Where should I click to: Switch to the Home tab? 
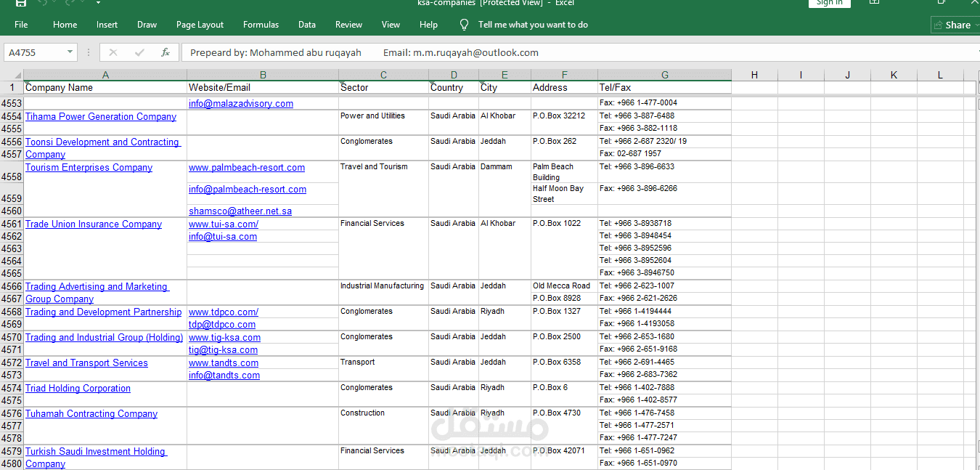coord(65,25)
